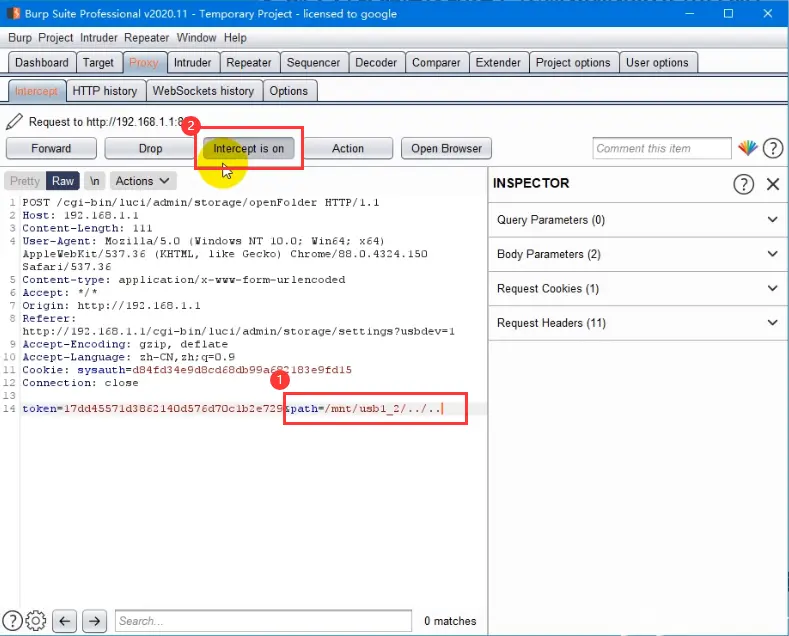Switch to Pretty view
Screen dimensions: 789x636
pos(25,181)
